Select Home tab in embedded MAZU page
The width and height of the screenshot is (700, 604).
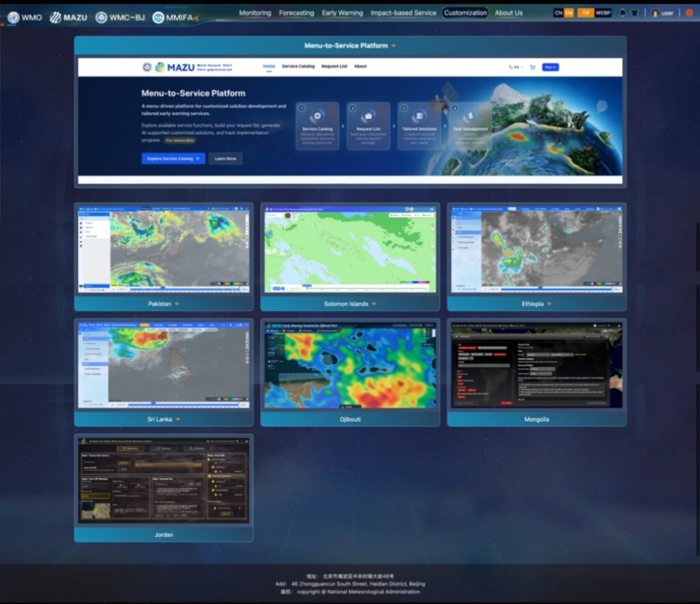pyautogui.click(x=269, y=66)
